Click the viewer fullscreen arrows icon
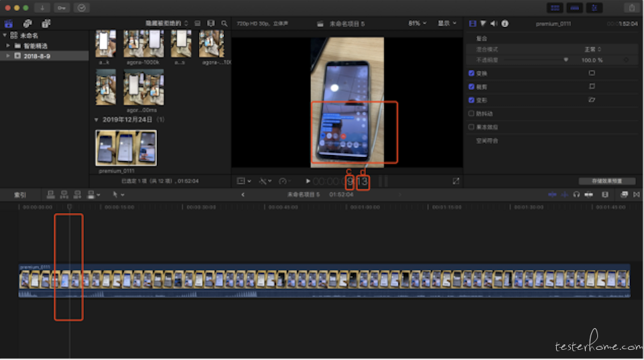This screenshot has height=360, width=644. [456, 181]
